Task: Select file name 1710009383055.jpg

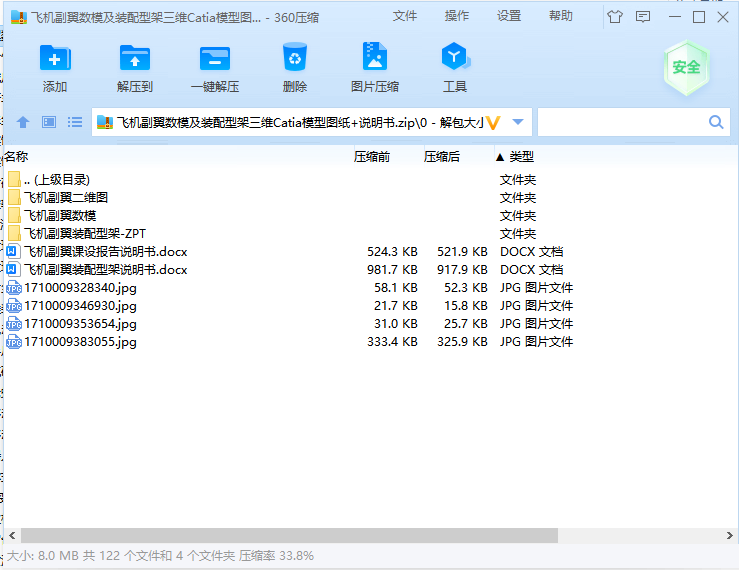Action: point(81,341)
